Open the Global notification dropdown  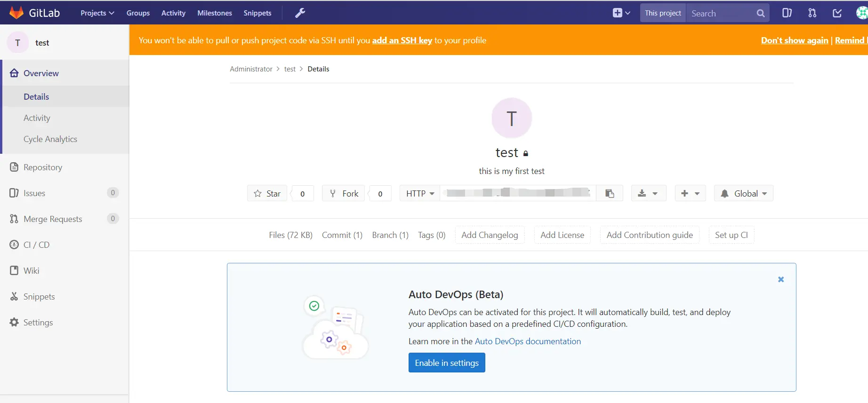click(743, 193)
